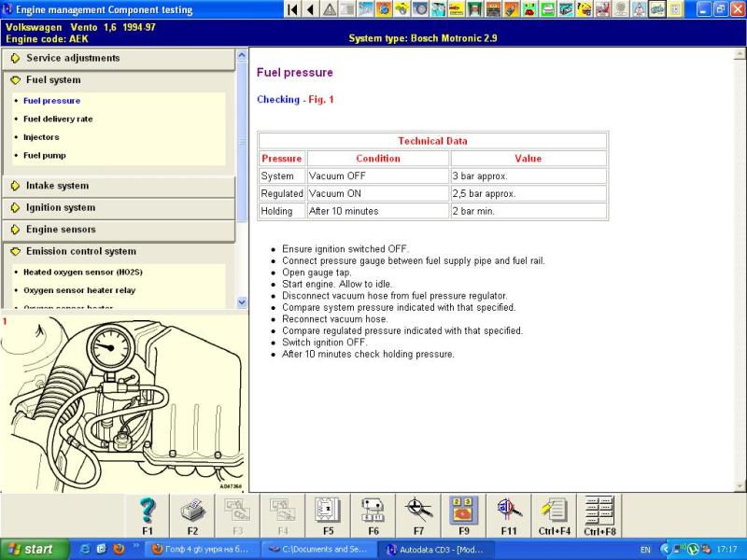Click the warning triangle toolbar icon

point(330,9)
